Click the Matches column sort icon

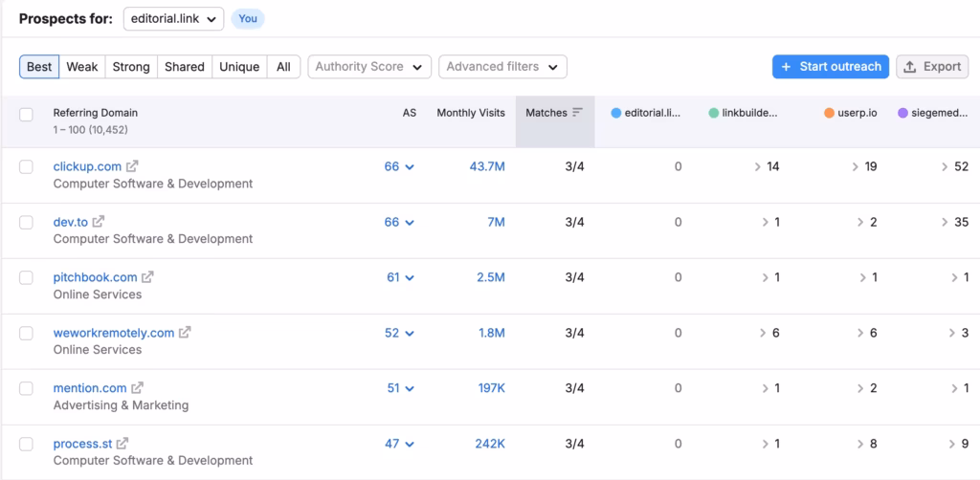tap(577, 113)
